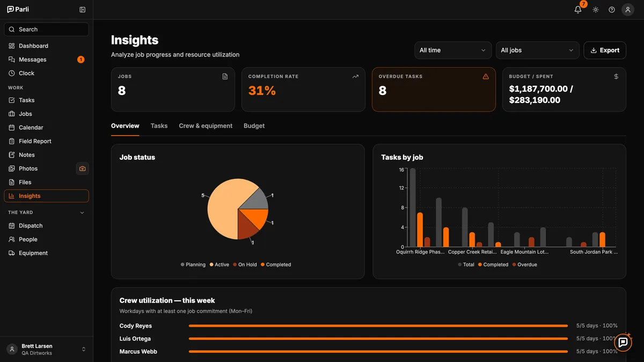
Task: Open user profile avatar icon
Action: point(628,10)
